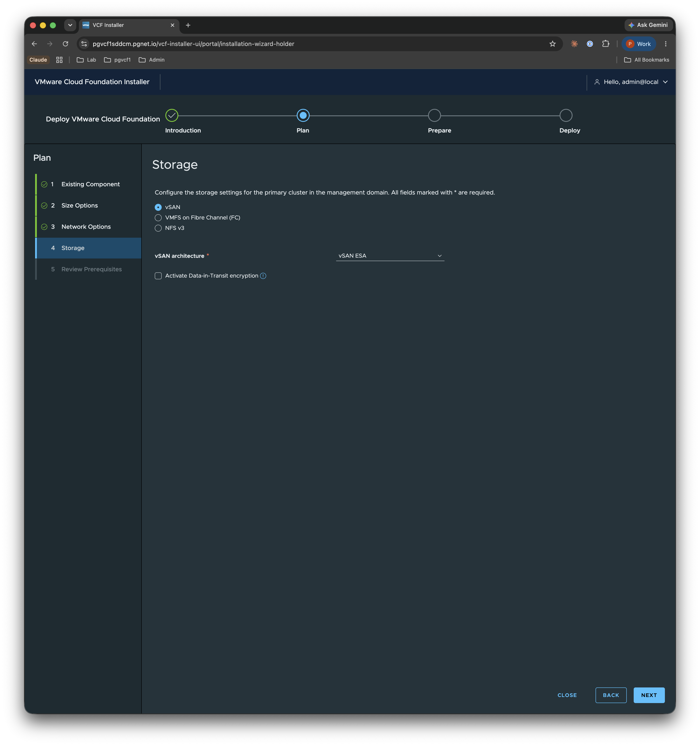
Task: Select the VCF Installer browser tab
Action: pos(129,25)
